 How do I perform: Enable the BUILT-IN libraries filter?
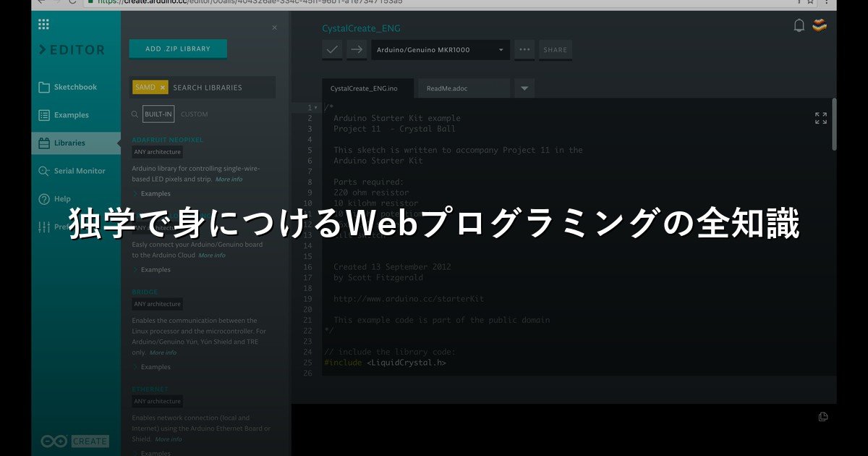pyautogui.click(x=158, y=114)
